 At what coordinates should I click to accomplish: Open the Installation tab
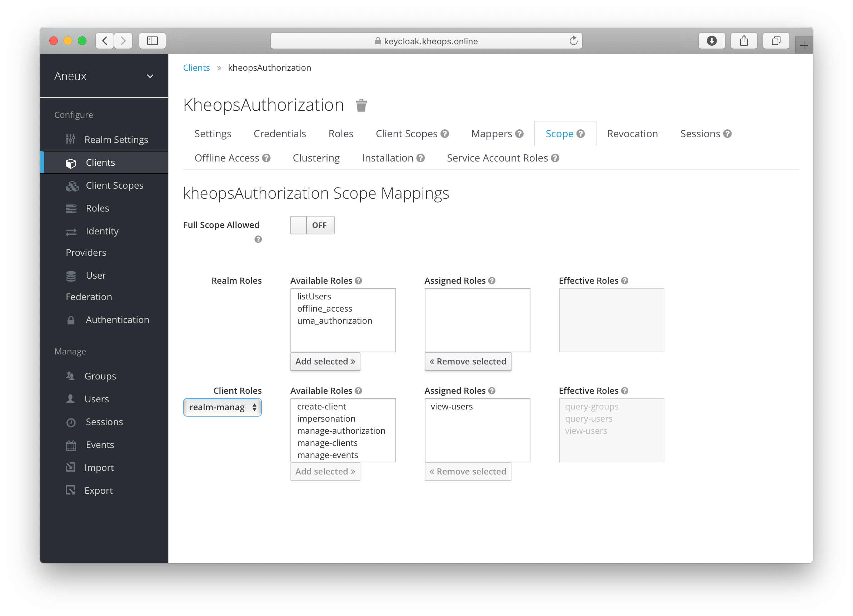387,158
